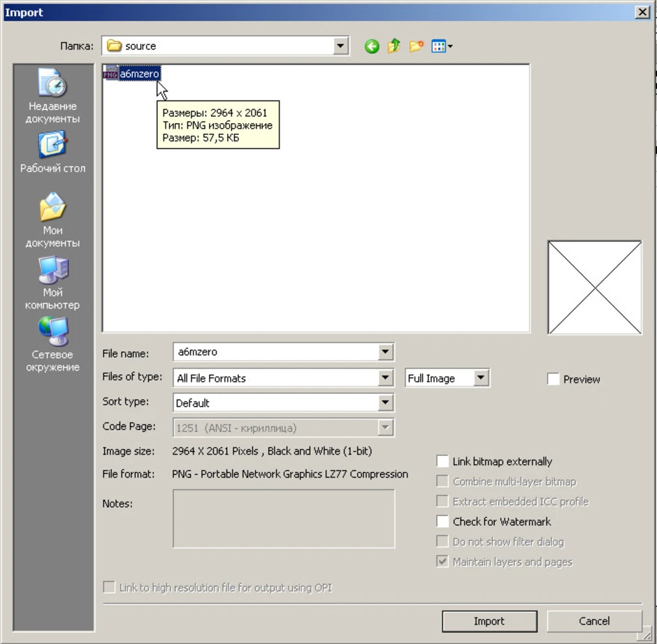Open Мои документы location
The height and width of the screenshot is (644, 657).
pyautogui.click(x=53, y=220)
